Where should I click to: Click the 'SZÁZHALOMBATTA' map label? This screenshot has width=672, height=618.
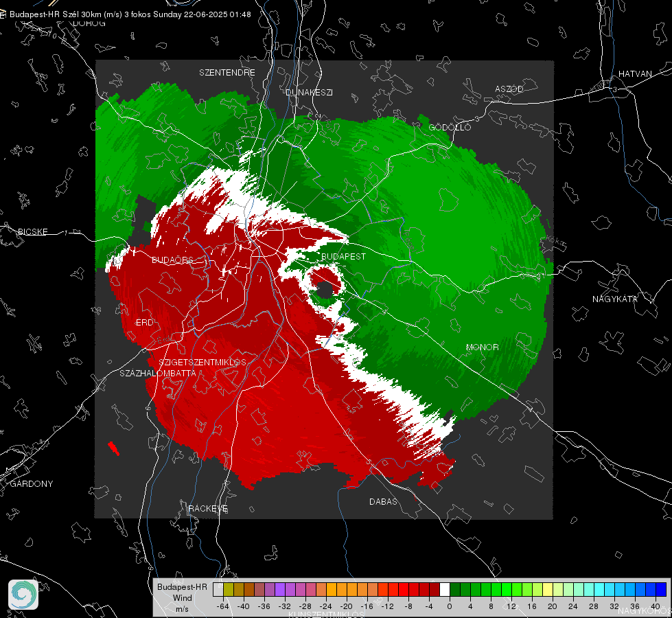(158, 374)
